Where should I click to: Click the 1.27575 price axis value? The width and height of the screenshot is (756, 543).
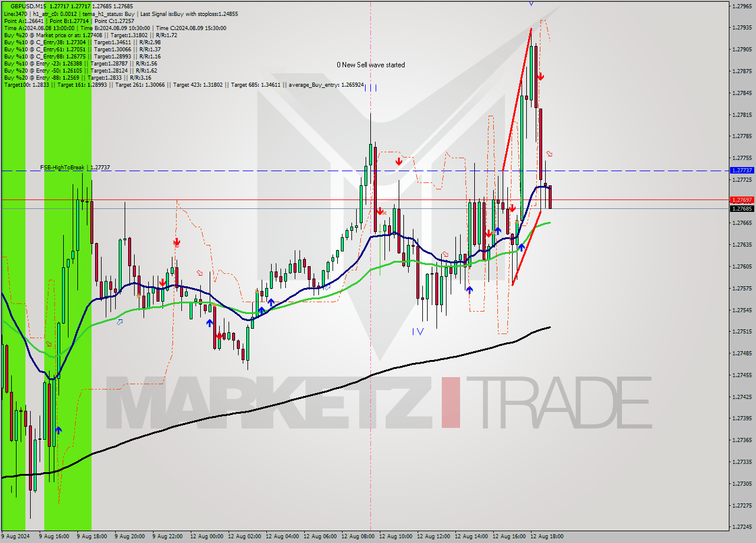[x=742, y=288]
